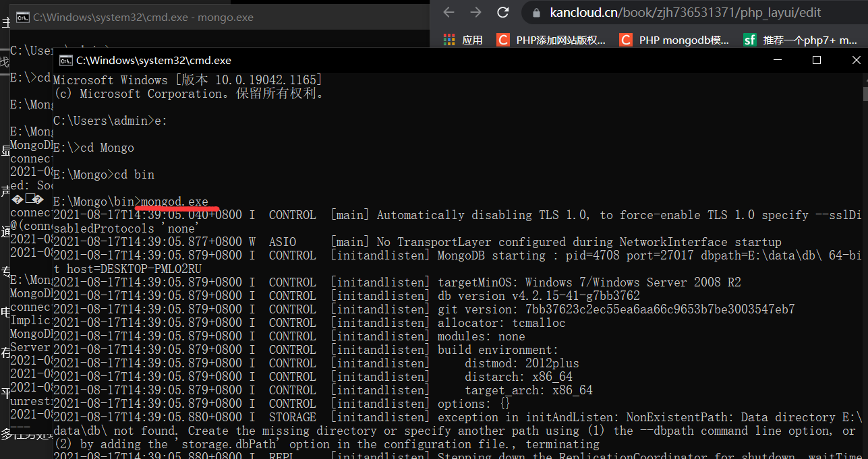Open the PHP mongodb模 bookmark
The height and width of the screenshot is (459, 868).
tap(674, 40)
